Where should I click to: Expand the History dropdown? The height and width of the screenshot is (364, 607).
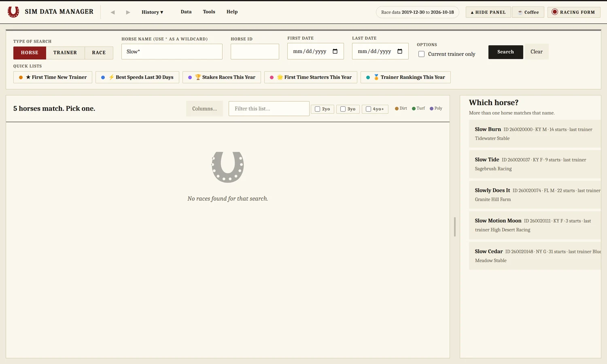(153, 12)
